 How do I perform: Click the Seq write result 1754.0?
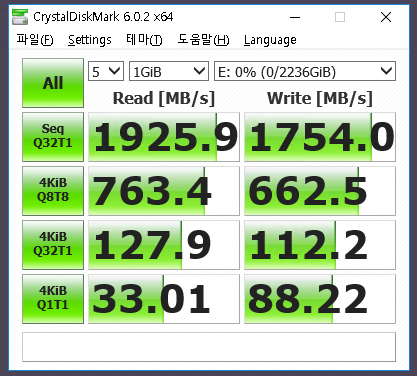tap(320, 137)
